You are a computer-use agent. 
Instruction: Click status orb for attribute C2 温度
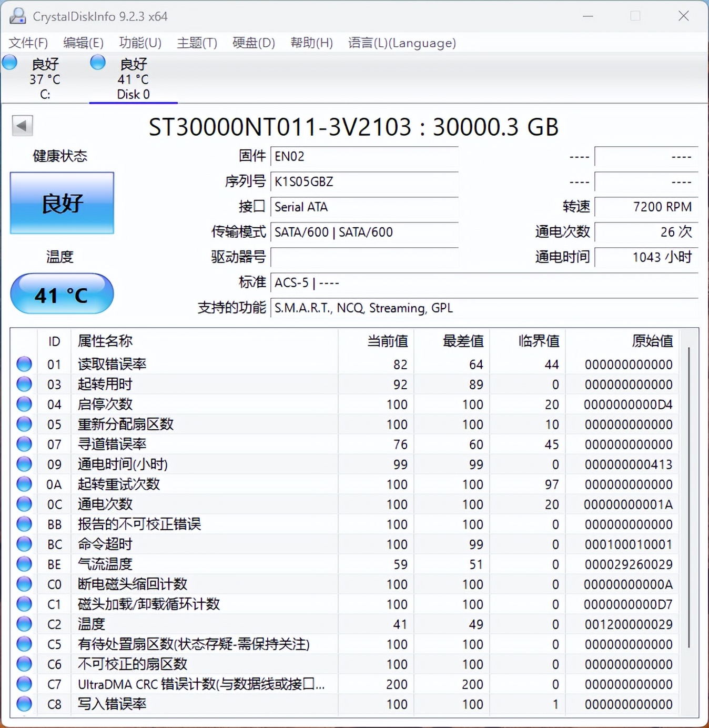point(24,624)
